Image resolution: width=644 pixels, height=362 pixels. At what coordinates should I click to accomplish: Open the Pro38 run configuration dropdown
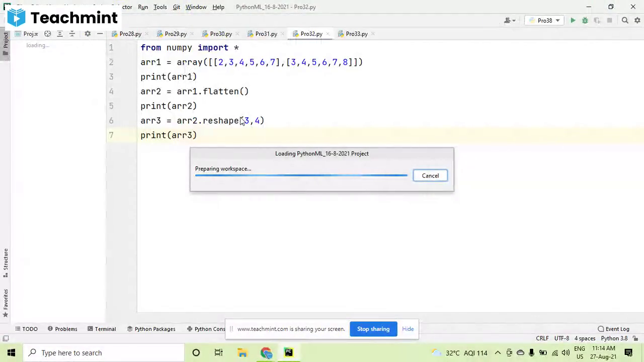(x=545, y=21)
